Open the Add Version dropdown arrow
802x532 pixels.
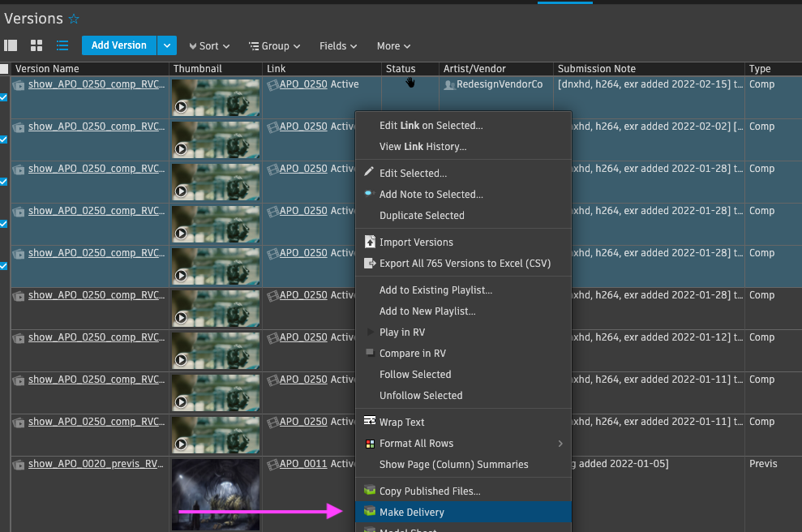point(167,45)
